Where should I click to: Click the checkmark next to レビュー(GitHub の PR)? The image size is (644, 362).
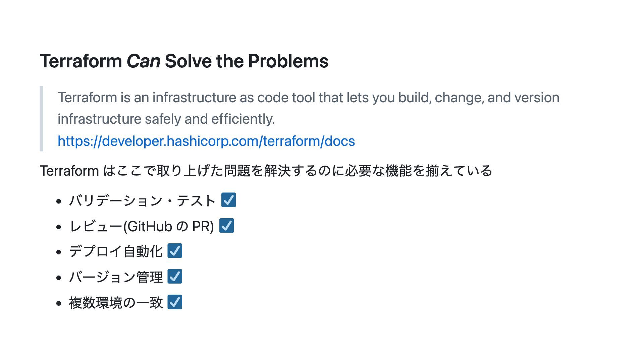[x=227, y=226]
